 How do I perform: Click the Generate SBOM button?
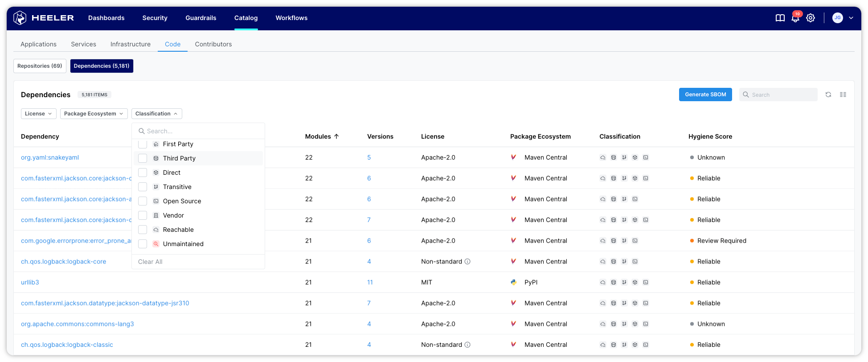click(x=705, y=95)
